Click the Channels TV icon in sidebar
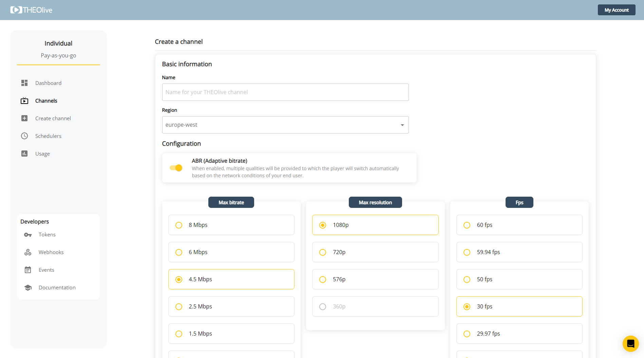 tap(24, 101)
